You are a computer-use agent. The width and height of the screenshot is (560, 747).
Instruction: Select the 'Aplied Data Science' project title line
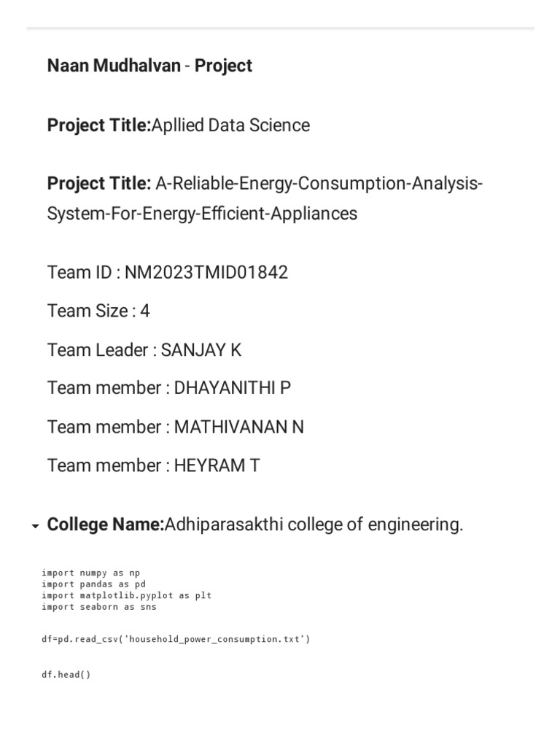[179, 125]
